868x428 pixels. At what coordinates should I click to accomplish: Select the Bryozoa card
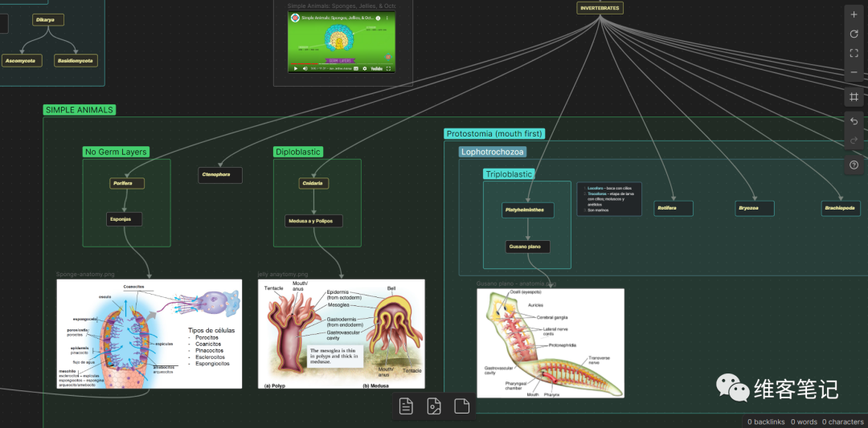tap(754, 209)
